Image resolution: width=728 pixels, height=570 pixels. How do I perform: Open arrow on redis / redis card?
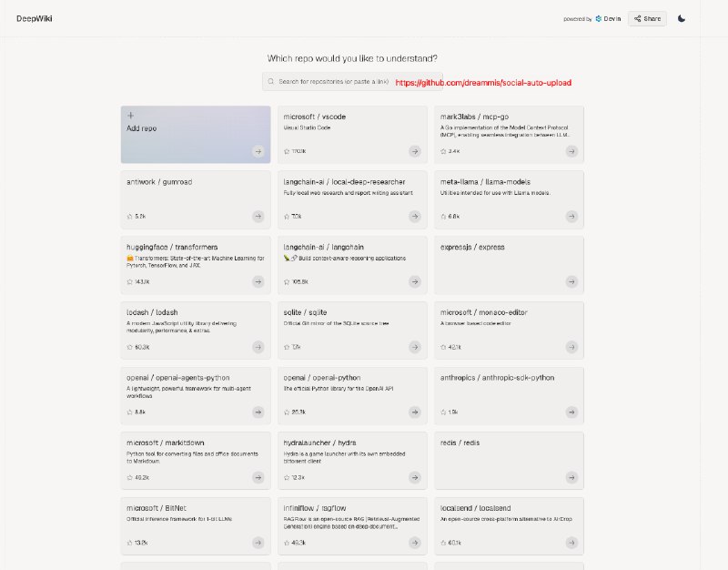(x=571, y=477)
